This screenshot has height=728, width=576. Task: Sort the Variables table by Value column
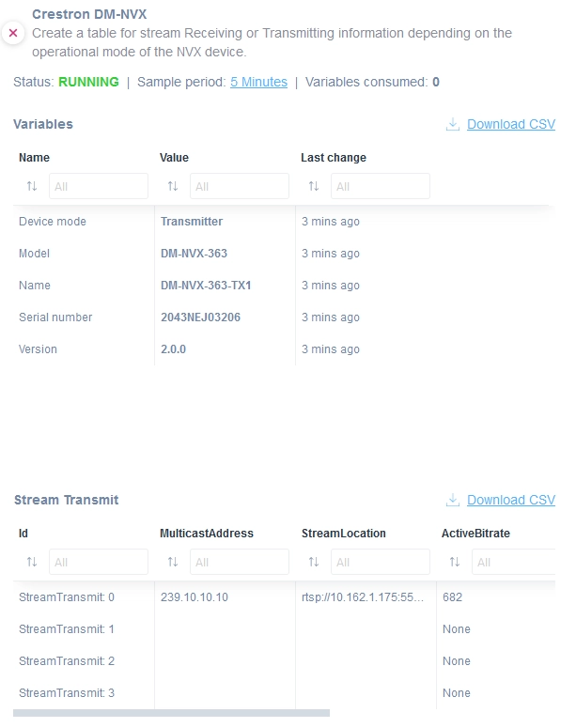click(x=173, y=186)
